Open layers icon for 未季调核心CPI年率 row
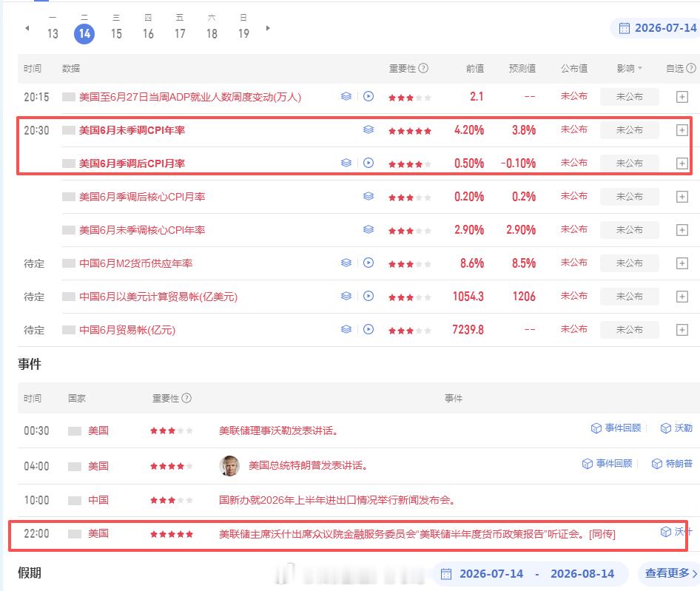Image resolution: width=700 pixels, height=591 pixels. (368, 229)
